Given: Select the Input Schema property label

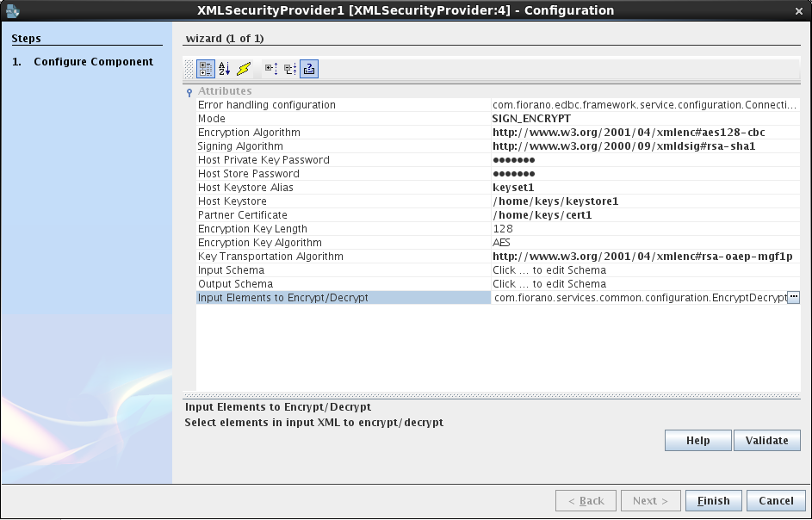Looking at the screenshot, I should (x=231, y=269).
